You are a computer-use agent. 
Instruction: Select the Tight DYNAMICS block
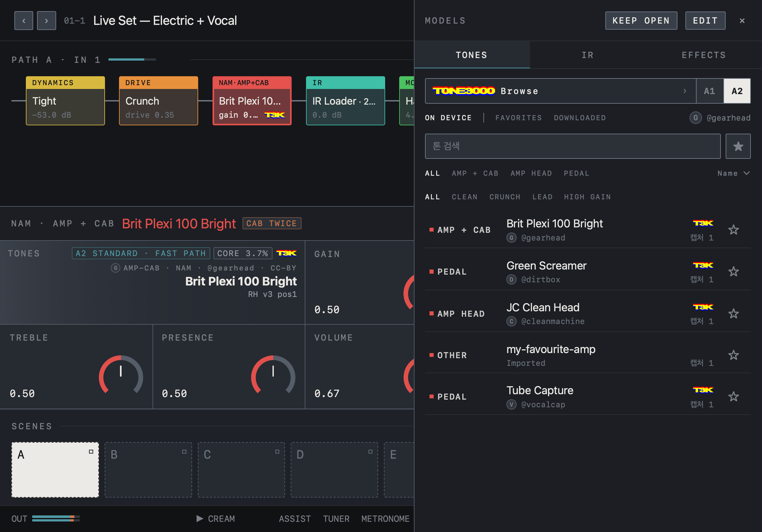[x=65, y=101]
